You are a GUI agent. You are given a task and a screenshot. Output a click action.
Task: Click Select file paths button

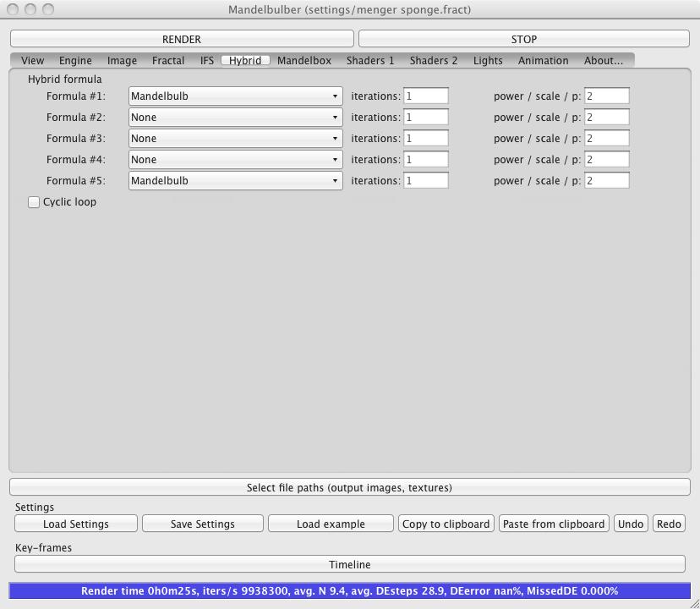pos(349,487)
